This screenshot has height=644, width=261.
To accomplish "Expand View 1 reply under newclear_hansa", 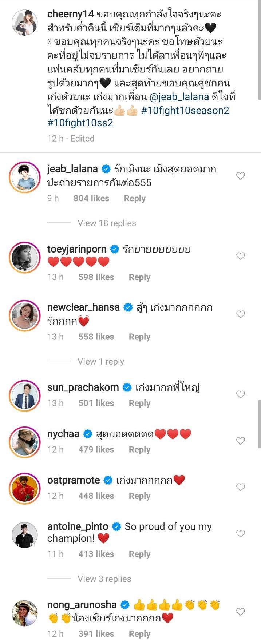I will 101,362.
